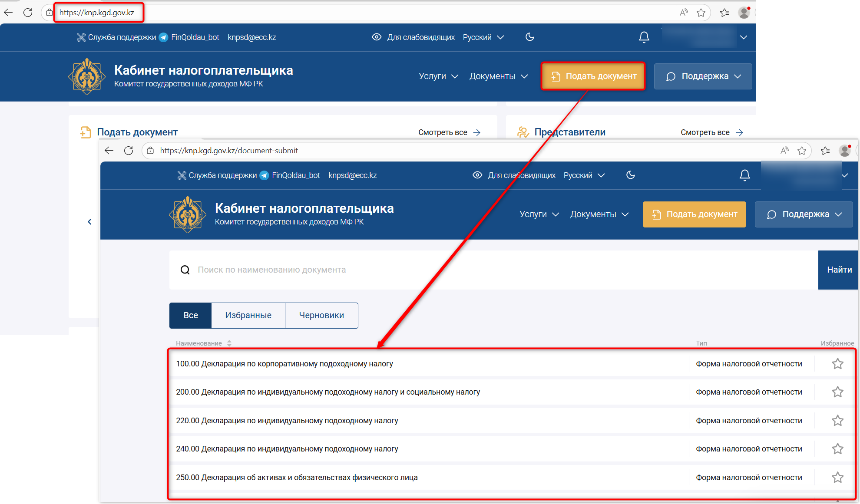Open the Черновики tab
Image resolution: width=860 pixels, height=504 pixels.
point(321,316)
